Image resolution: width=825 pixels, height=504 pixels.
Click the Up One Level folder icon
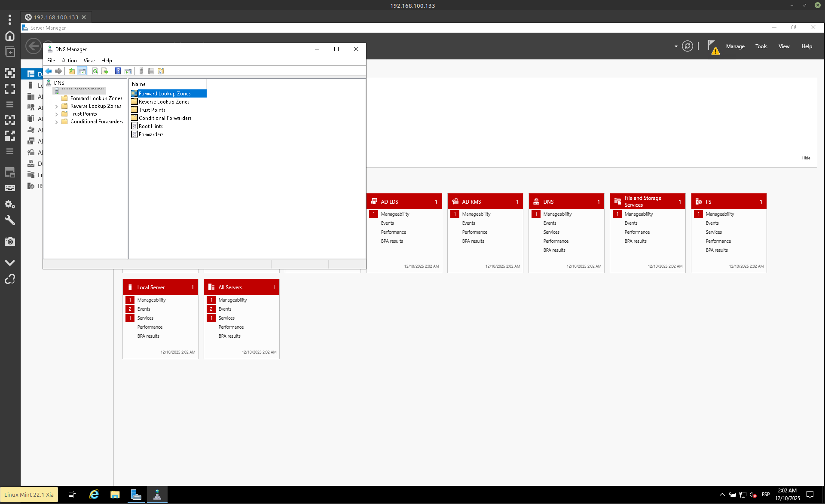[72, 71]
